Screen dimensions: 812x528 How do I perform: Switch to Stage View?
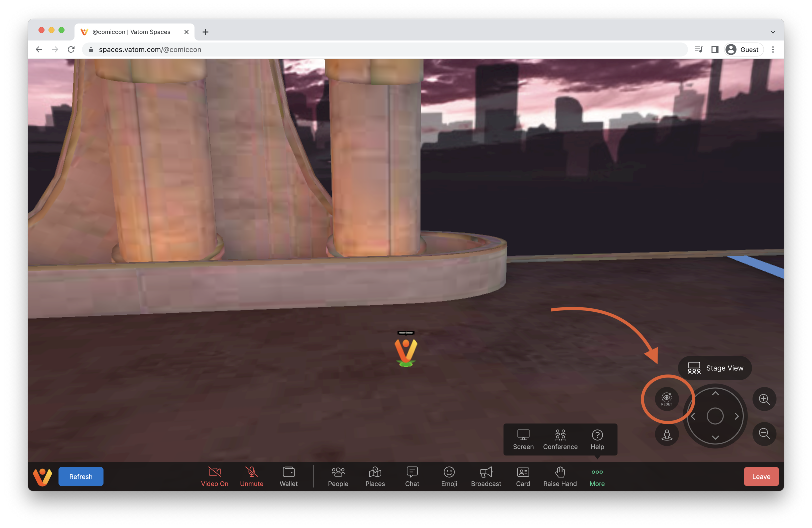coord(715,368)
